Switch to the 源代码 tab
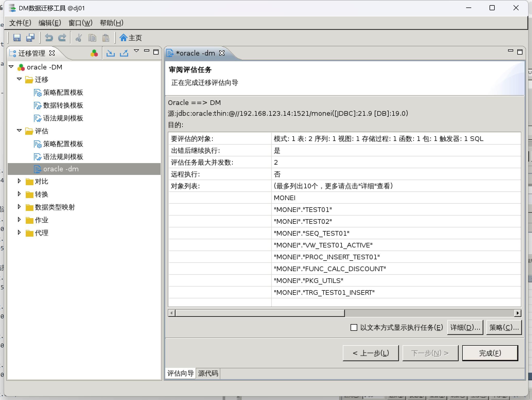The height and width of the screenshot is (400, 532). pyautogui.click(x=208, y=373)
